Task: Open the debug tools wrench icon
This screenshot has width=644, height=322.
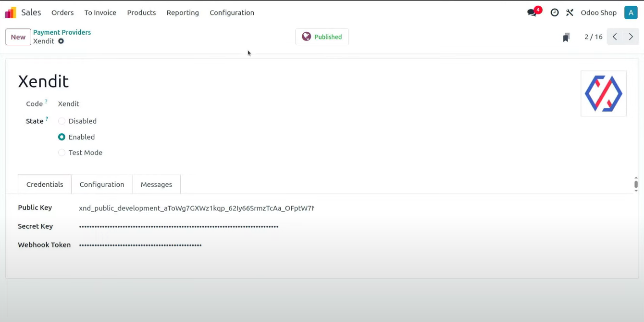Action: pos(570,13)
